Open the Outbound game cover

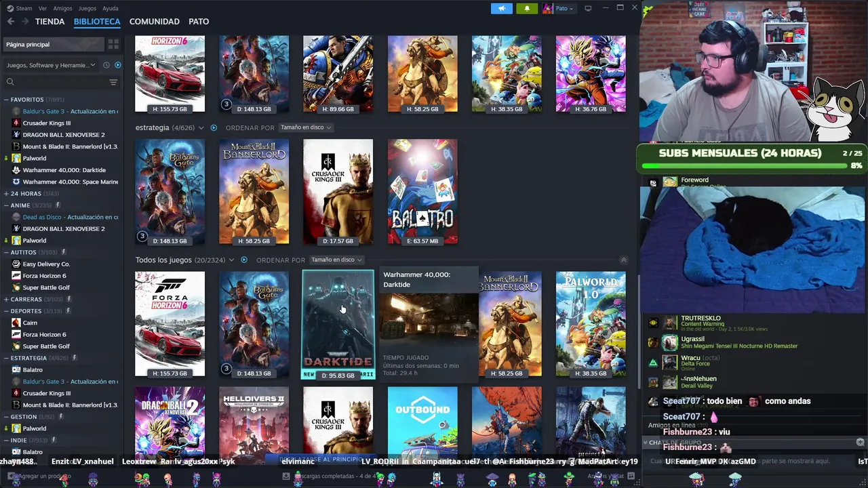(x=422, y=426)
